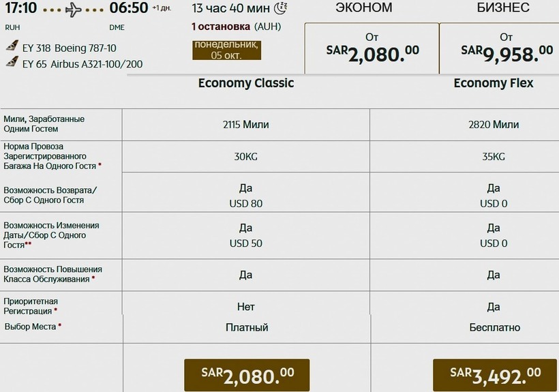The width and height of the screenshot is (559, 392).
Task: Click the Выбор Места row label
Action: tap(31, 327)
